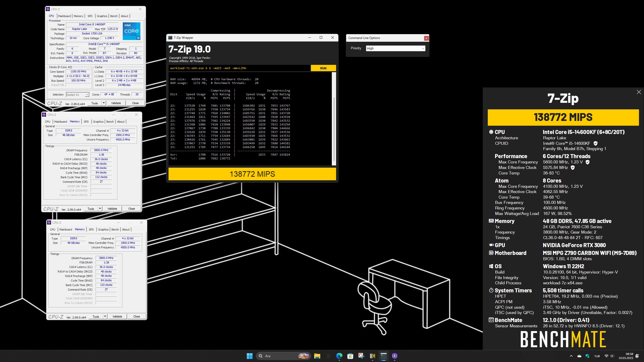
Task: Open the volume speaker tray icon
Action: (612, 356)
